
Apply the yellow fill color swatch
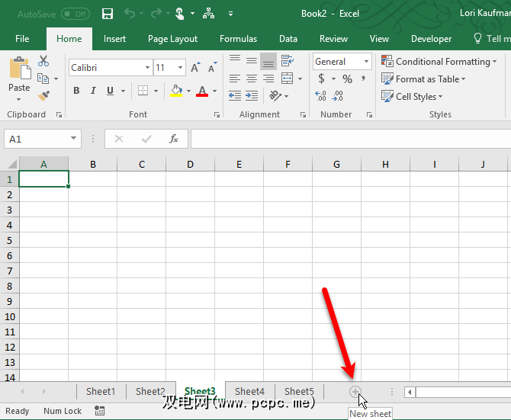[176, 91]
